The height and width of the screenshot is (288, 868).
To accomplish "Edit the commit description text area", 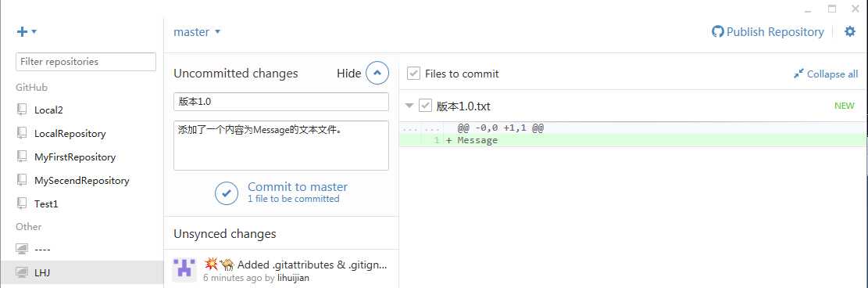I will [x=281, y=146].
